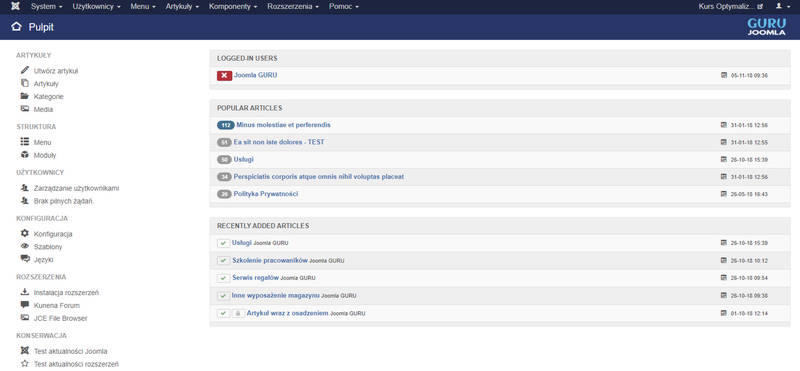This screenshot has height=371, width=800.
Task: Open Test aktualności Joomla link
Action: [x=70, y=351]
